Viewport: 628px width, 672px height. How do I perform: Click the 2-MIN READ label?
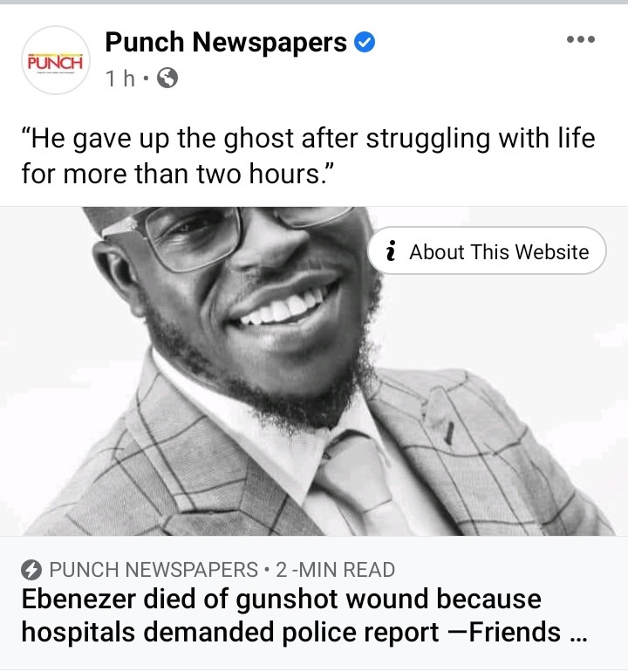click(336, 570)
